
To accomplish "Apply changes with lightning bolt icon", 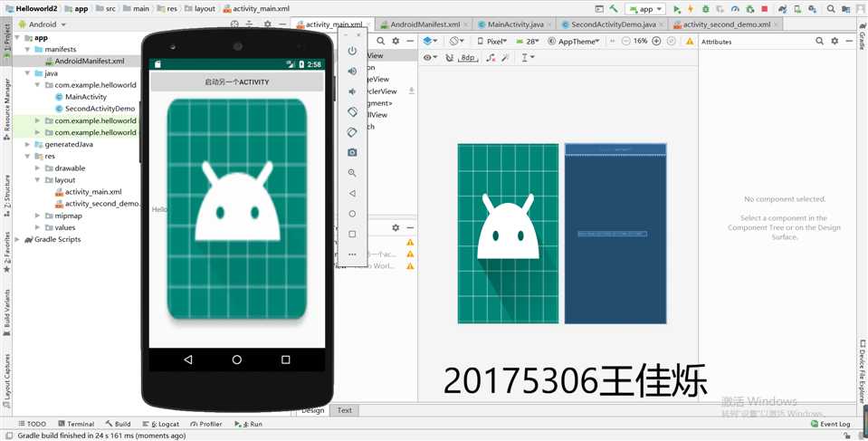I will tap(691, 9).
